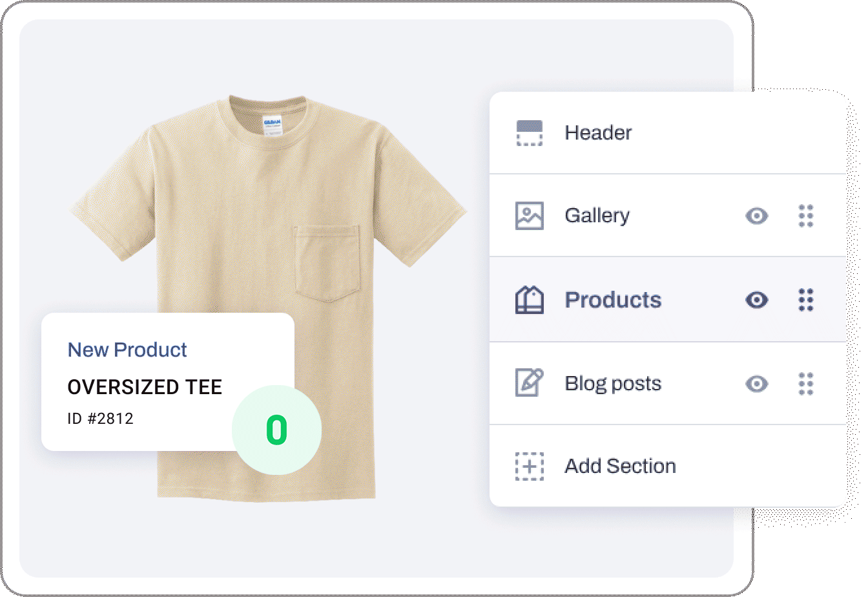Screen dimensions: 868x597
Task: Click the Gallery picture icon
Action: (530, 216)
